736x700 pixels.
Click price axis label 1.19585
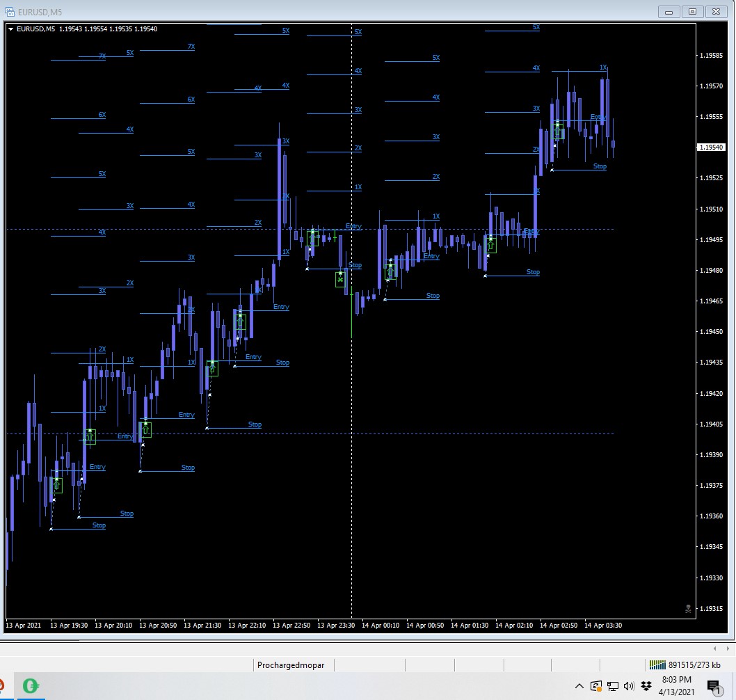click(x=711, y=56)
